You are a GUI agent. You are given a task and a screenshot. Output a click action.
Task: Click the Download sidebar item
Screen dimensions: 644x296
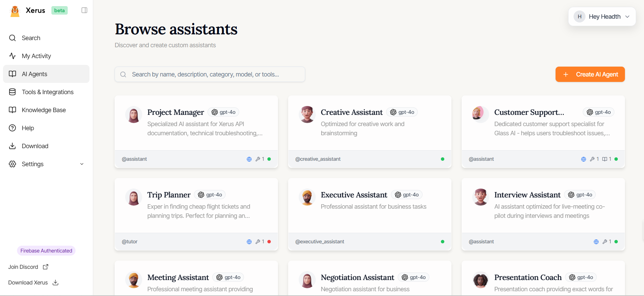click(46, 146)
